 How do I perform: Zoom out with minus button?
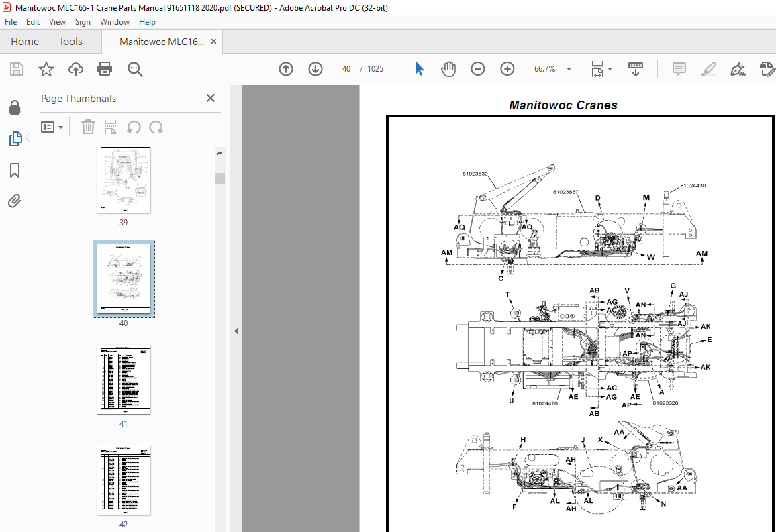(477, 69)
